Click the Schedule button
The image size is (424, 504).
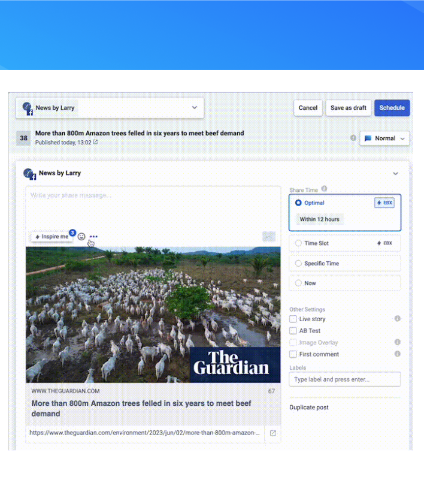click(392, 108)
